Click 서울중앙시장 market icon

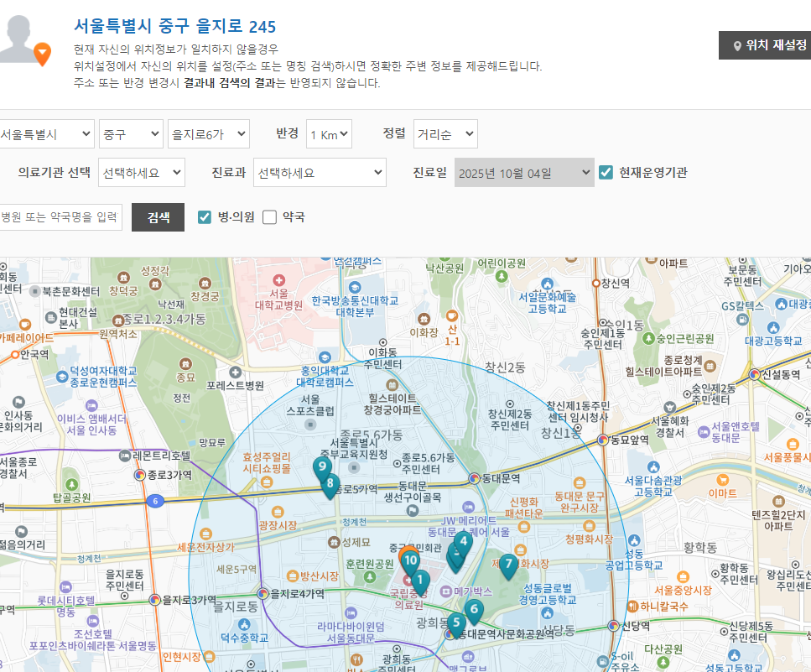(684, 577)
